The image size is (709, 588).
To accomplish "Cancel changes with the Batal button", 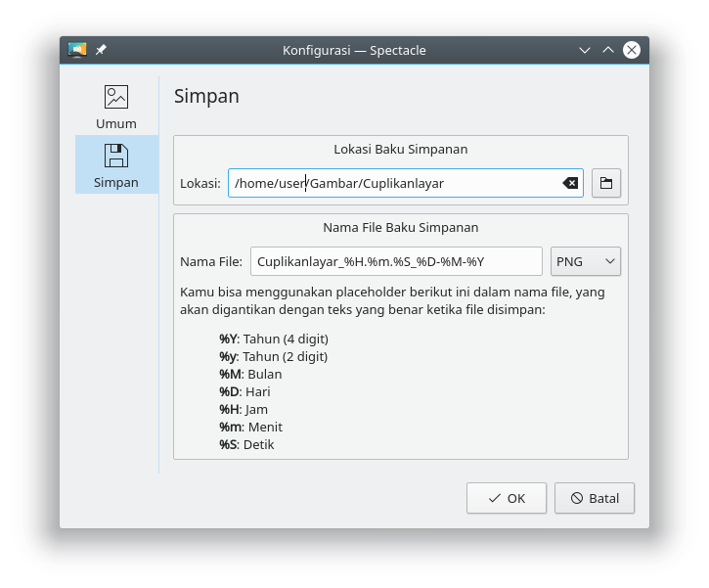I will (x=595, y=498).
